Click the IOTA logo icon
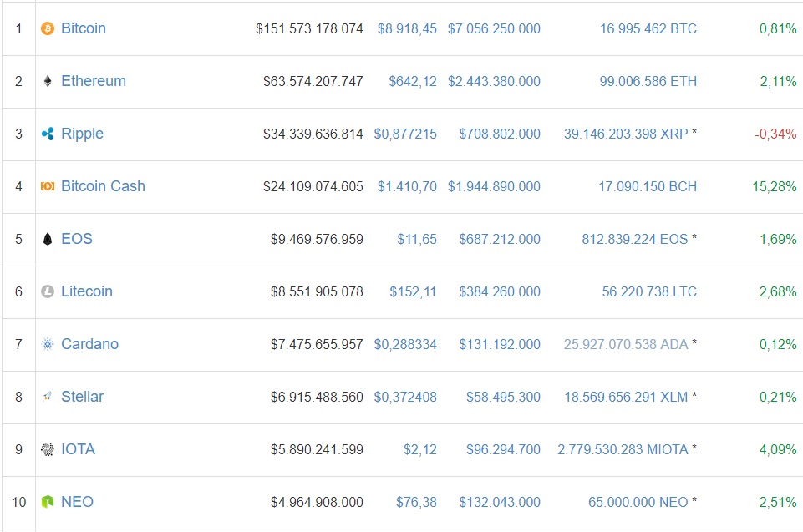 (48, 449)
